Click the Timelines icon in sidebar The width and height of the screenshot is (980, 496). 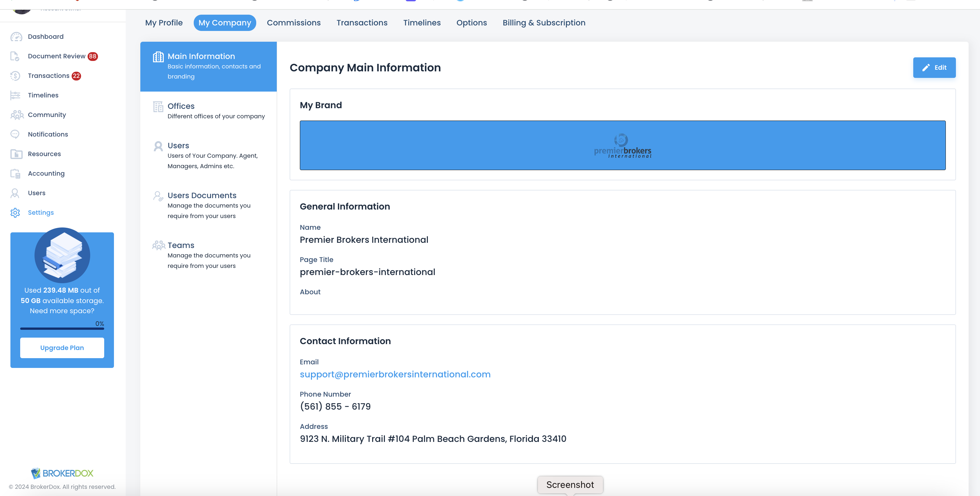[x=15, y=95]
